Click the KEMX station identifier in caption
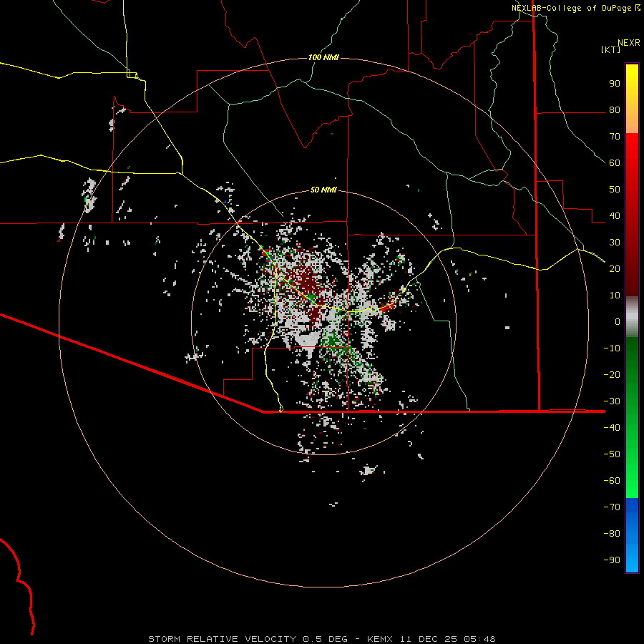This screenshot has width=644, height=644. 380,639
